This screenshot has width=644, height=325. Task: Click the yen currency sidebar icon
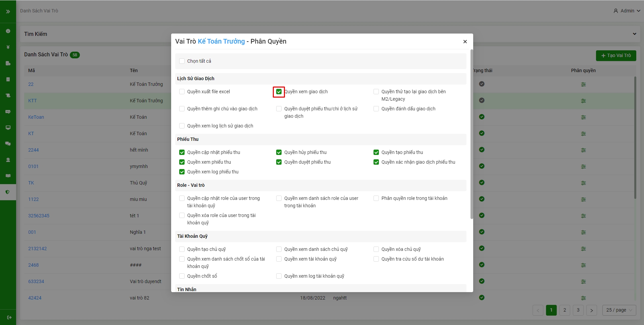[x=8, y=47]
